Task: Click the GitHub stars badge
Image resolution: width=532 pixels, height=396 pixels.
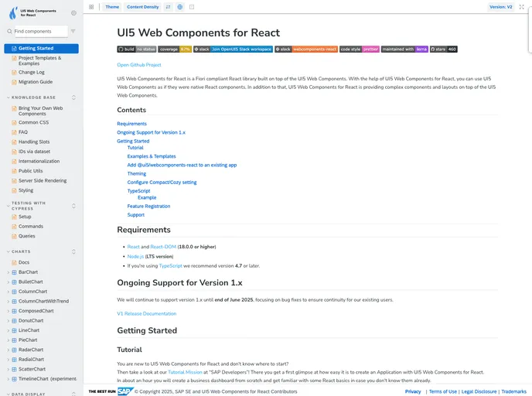Action: (x=444, y=49)
